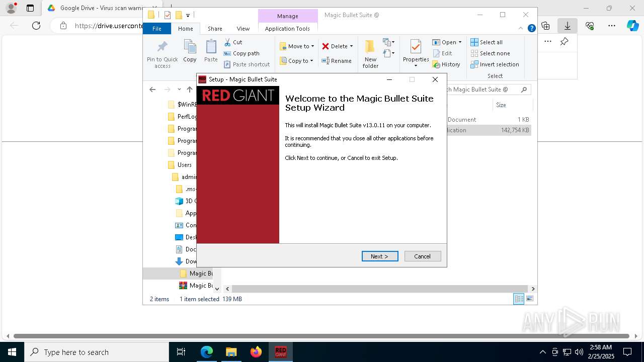
Task: Go back in File Explorer
Action: point(152,89)
